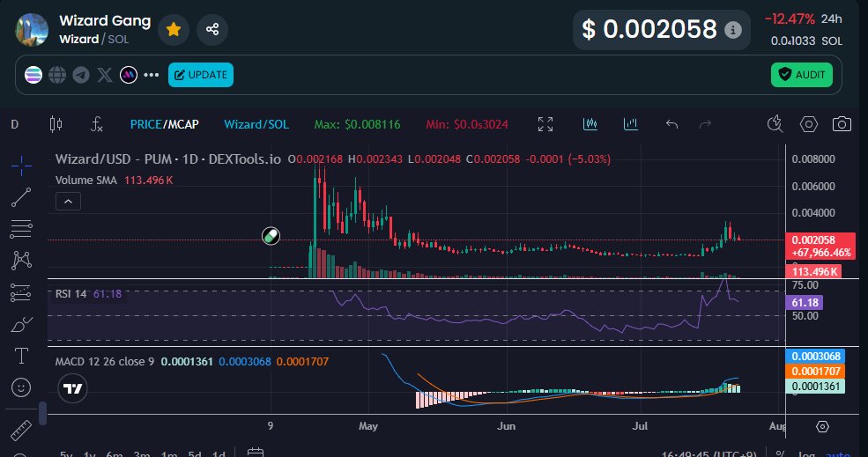The width and height of the screenshot is (868, 457).
Task: Open the candlestick chart style selector
Action: pyautogui.click(x=56, y=124)
